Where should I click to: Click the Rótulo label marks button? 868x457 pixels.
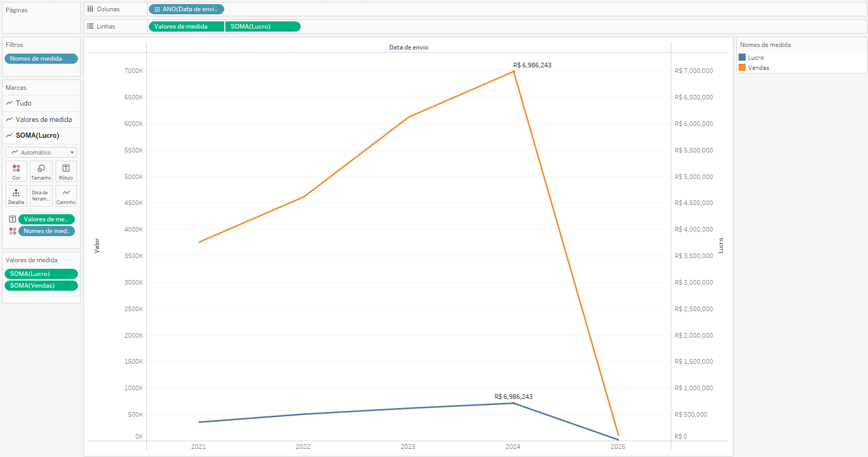[66, 171]
